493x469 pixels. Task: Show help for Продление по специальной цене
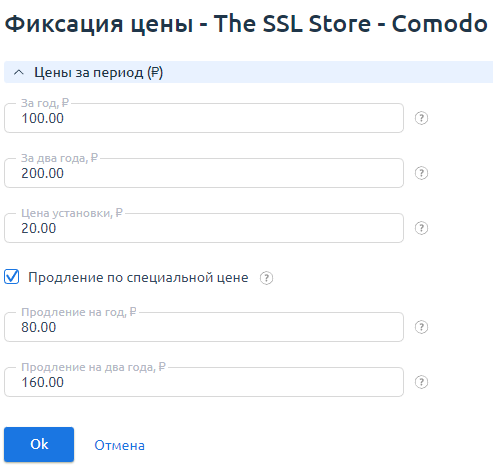[x=266, y=278]
